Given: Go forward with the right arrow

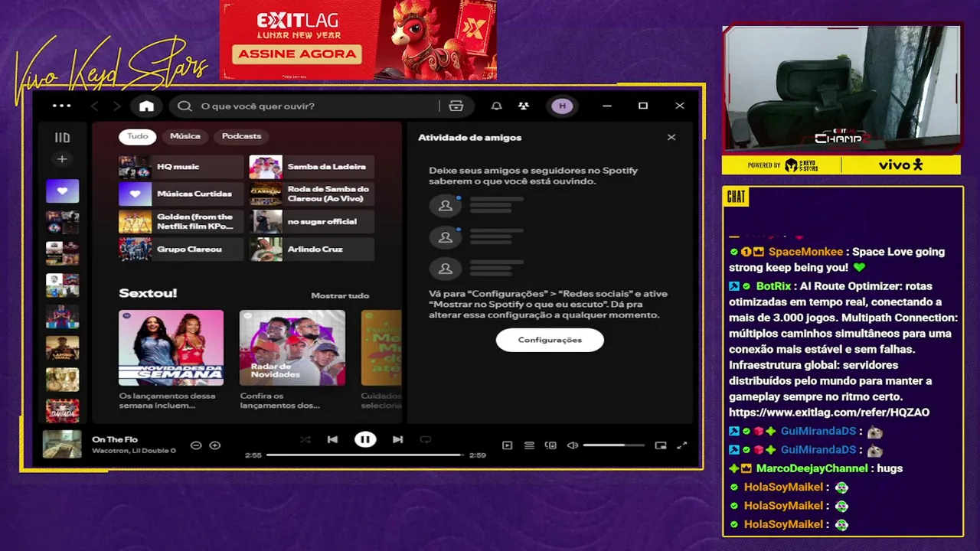Looking at the screenshot, I should [116, 106].
